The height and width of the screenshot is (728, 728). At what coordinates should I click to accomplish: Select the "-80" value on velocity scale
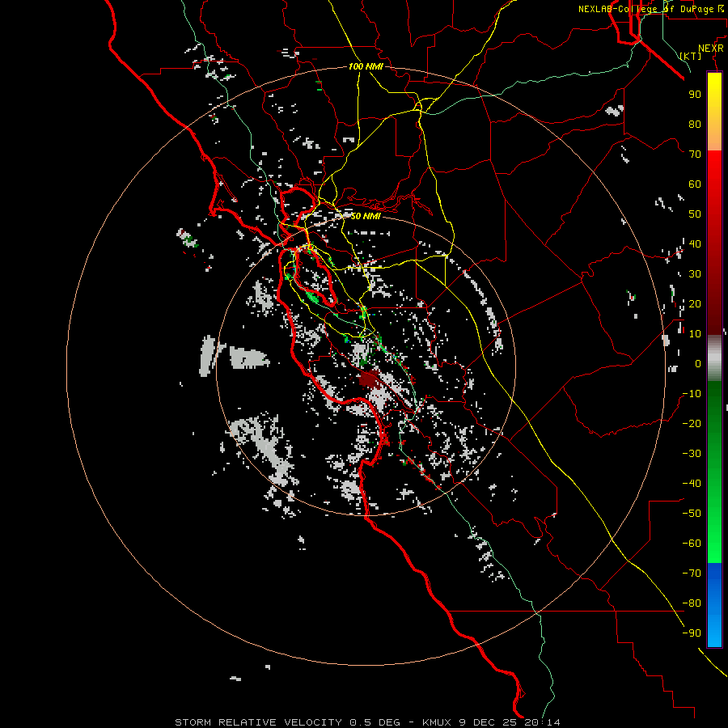tap(692, 603)
